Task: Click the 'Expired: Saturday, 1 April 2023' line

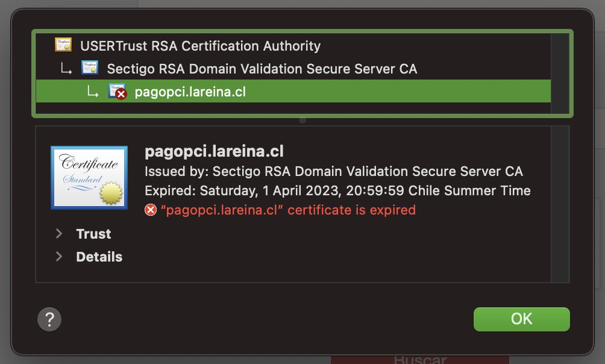Action: point(337,190)
